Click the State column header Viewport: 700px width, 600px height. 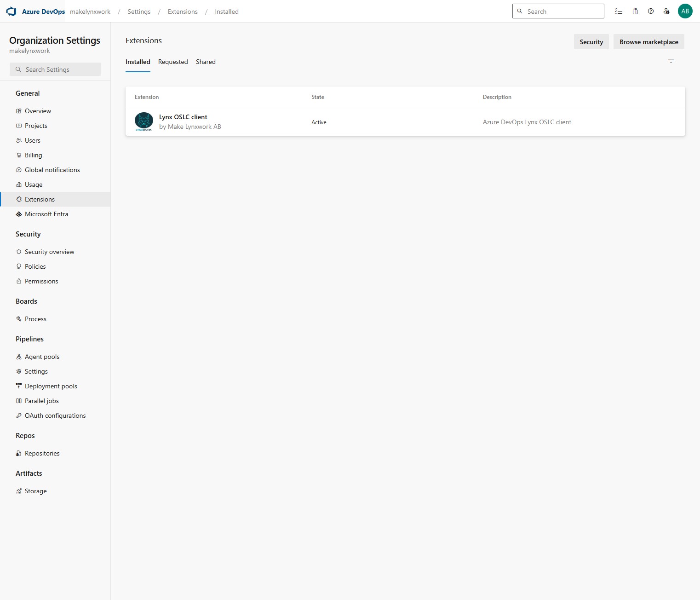click(318, 97)
